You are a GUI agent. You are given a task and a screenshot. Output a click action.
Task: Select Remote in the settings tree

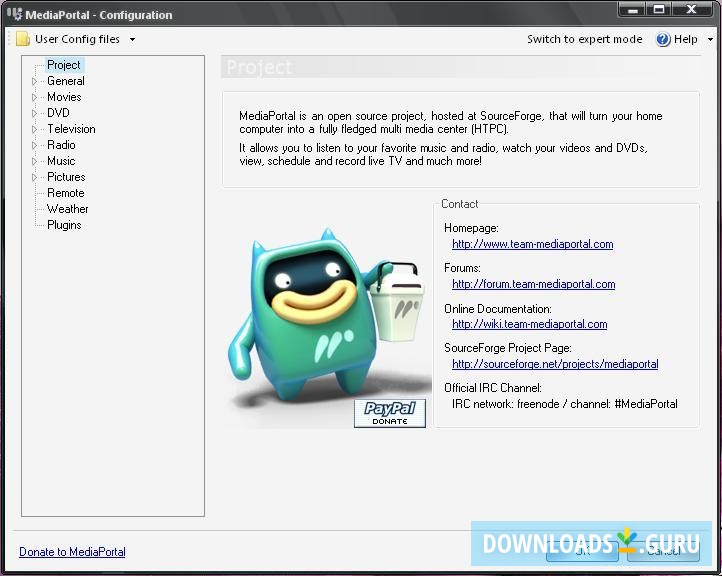point(65,193)
